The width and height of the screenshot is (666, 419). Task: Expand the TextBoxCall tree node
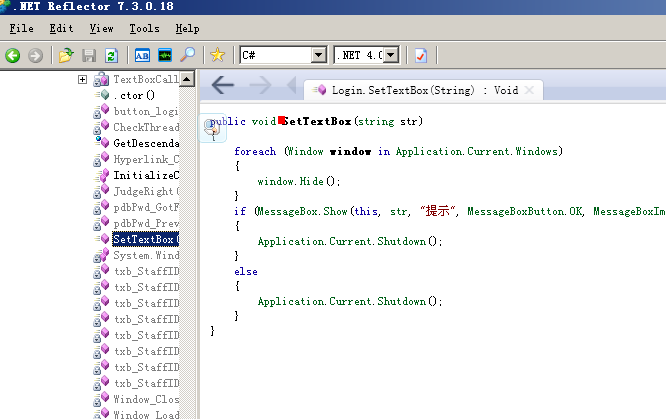click(x=83, y=79)
